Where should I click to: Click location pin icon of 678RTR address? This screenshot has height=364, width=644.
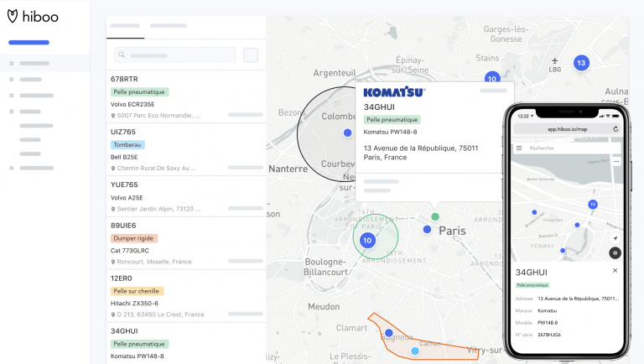[x=113, y=116]
